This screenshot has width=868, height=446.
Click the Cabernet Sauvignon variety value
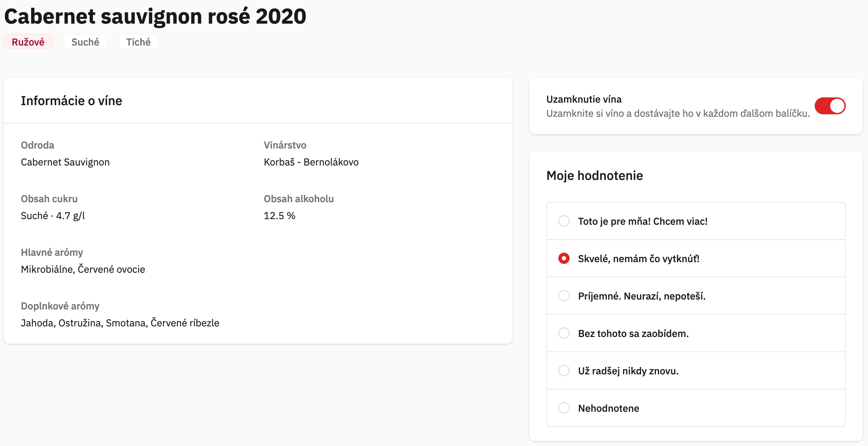[65, 162]
